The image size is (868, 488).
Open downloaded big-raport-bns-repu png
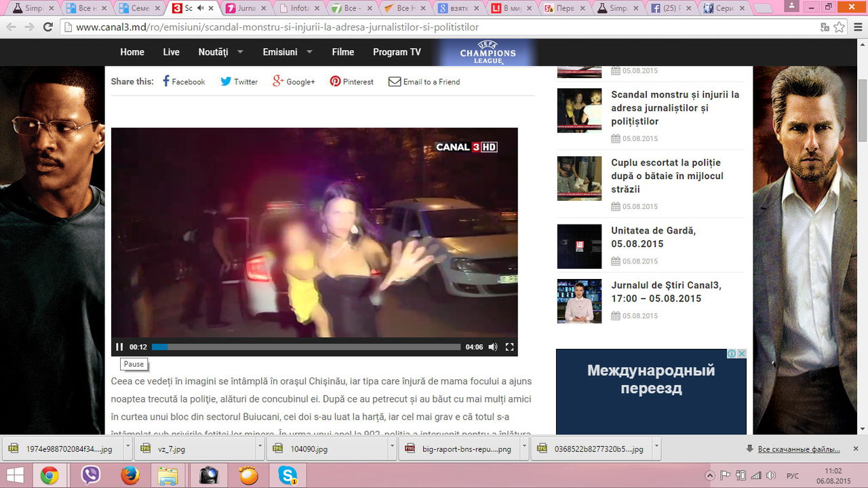pyautogui.click(x=460, y=449)
